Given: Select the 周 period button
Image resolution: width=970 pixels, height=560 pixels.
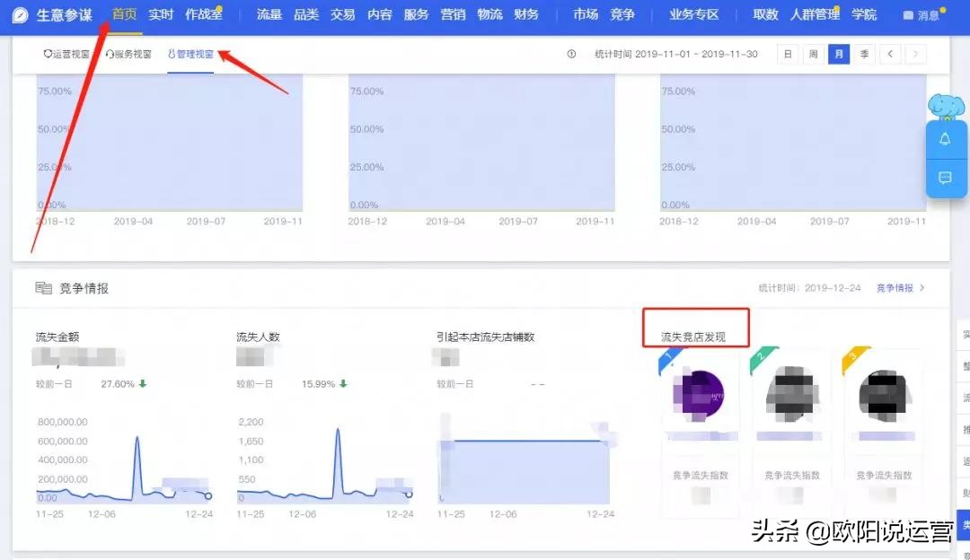Looking at the screenshot, I should click(x=813, y=55).
